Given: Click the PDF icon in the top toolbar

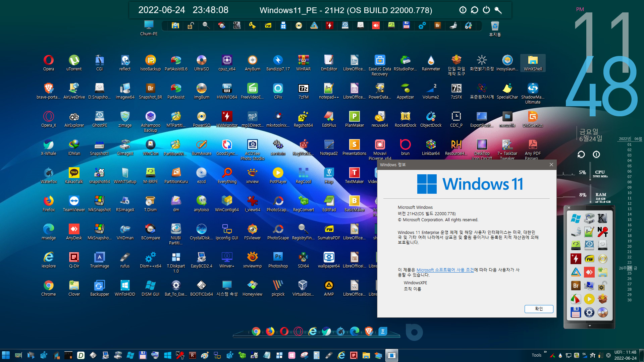Looking at the screenshot, I should [268, 25].
